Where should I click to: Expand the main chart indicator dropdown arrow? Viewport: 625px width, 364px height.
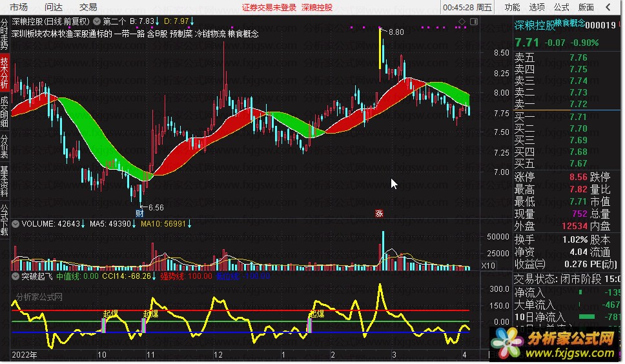pyautogui.click(x=96, y=21)
